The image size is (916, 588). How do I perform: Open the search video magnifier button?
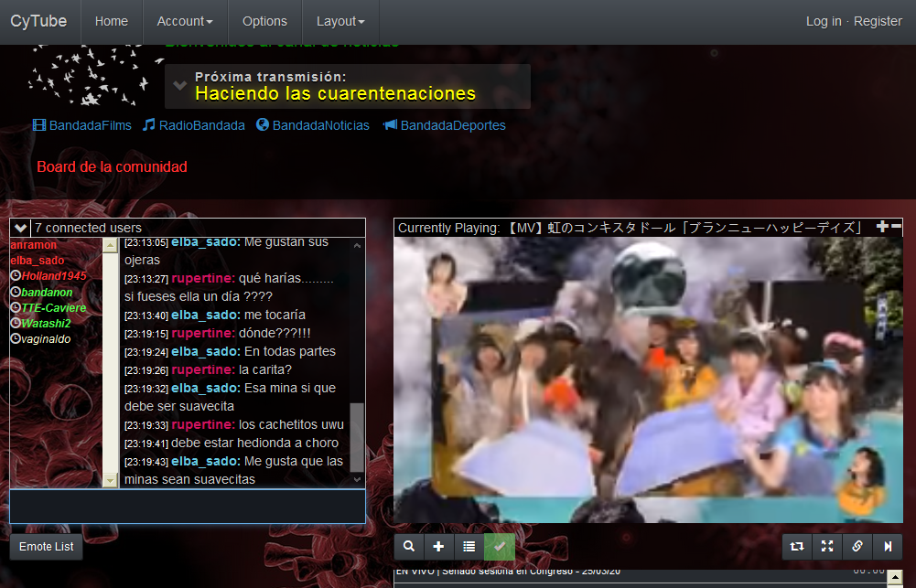point(409,547)
